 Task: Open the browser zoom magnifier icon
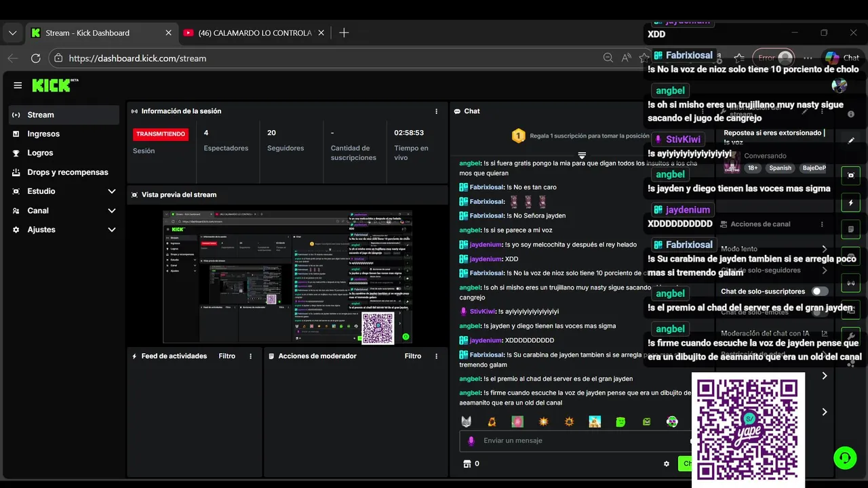pos(608,58)
